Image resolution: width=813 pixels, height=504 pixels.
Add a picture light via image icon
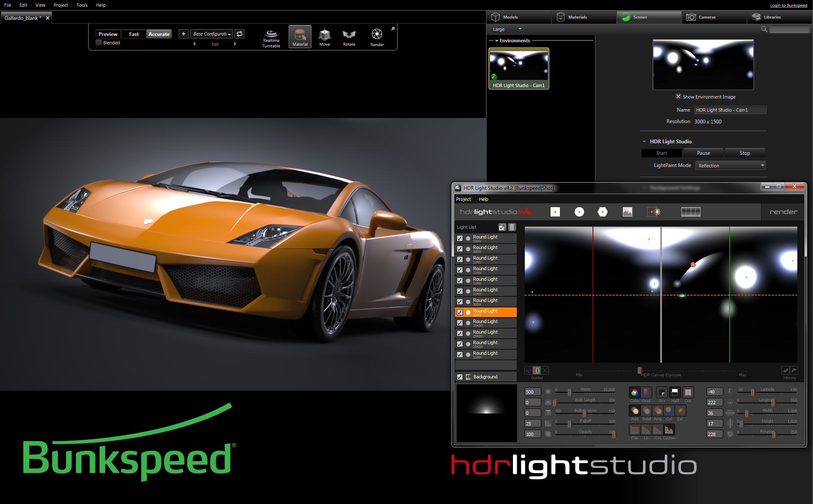click(628, 212)
